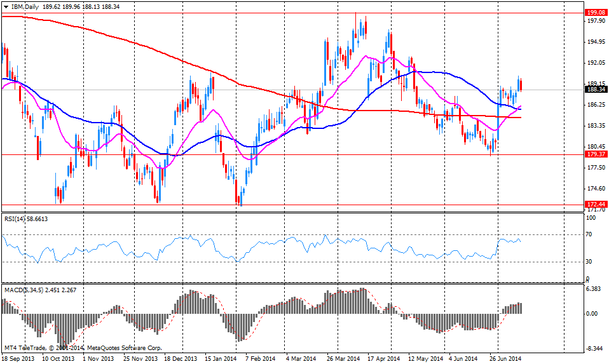Click the 7 Feb 2014 date label
The width and height of the screenshot is (609, 364).
point(261,358)
